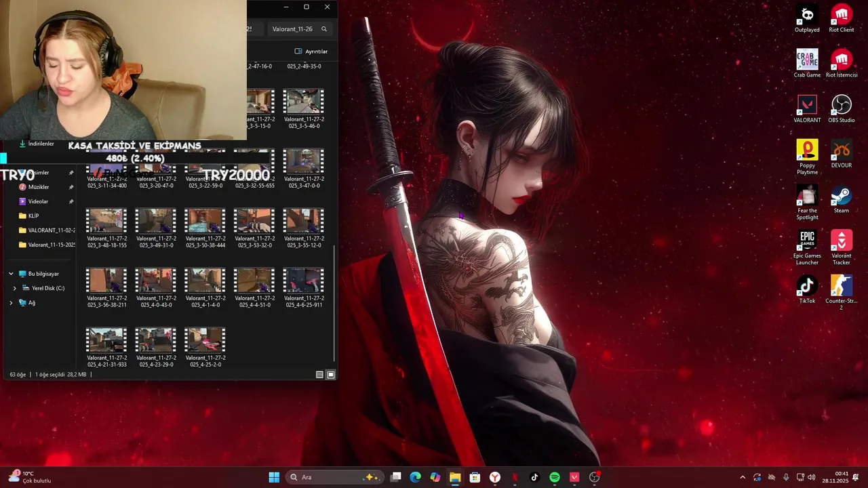The width and height of the screenshot is (868, 488).
Task: Open TikTok from the taskbar
Action: click(x=534, y=477)
